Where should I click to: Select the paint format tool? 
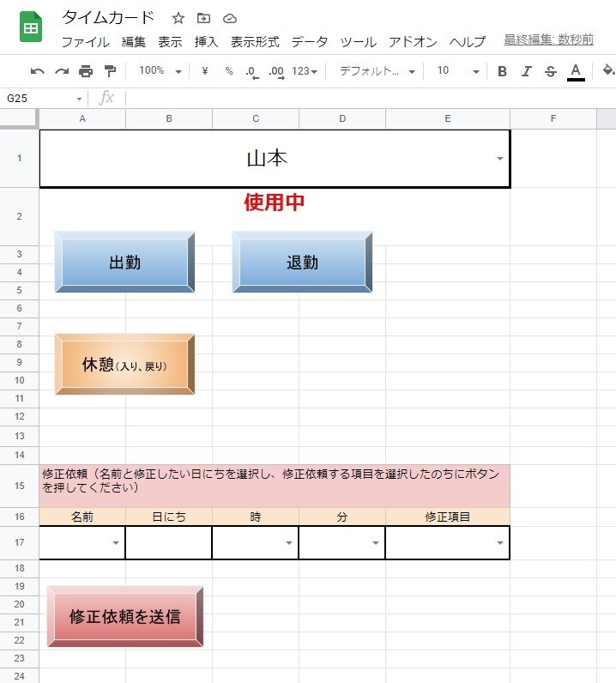point(110,71)
